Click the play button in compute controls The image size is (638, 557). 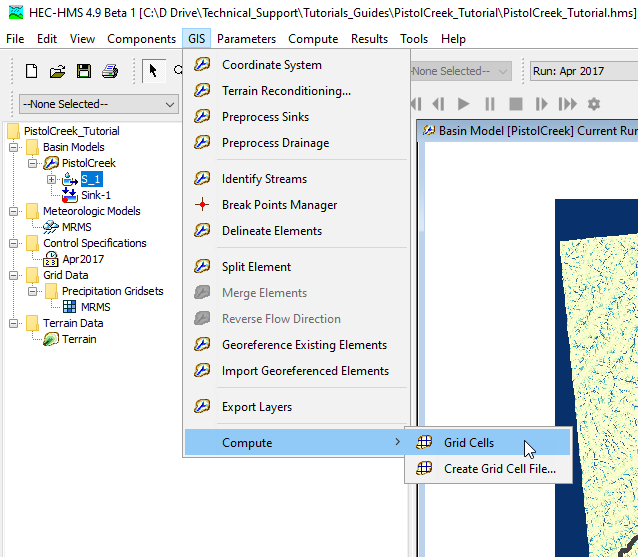tap(463, 104)
